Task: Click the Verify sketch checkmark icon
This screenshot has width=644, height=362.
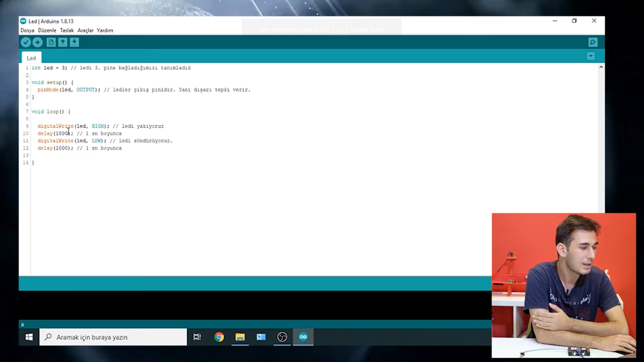Action: point(26,42)
